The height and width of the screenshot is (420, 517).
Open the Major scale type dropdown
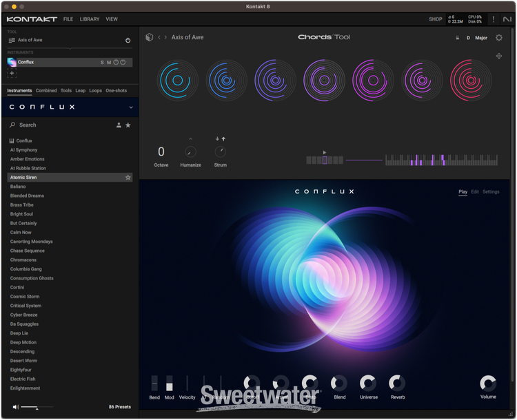[481, 38]
